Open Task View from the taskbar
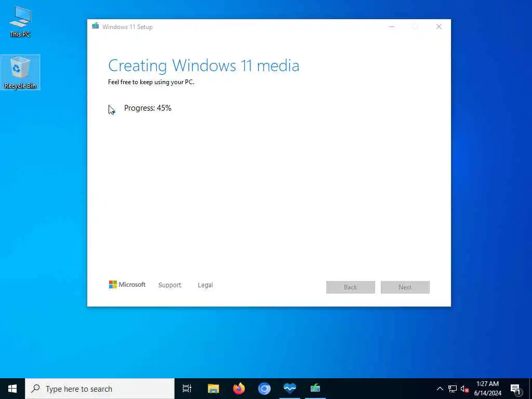 point(187,389)
